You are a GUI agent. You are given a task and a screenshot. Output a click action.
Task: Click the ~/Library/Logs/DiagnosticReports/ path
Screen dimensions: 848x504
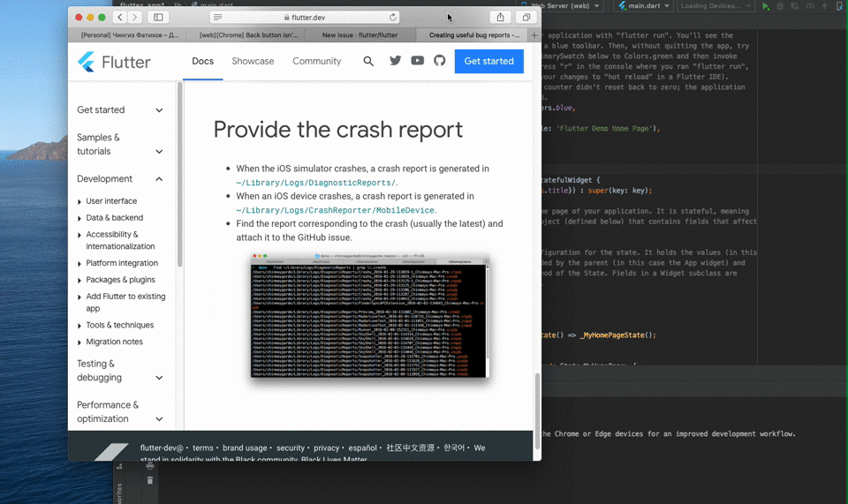tap(316, 183)
